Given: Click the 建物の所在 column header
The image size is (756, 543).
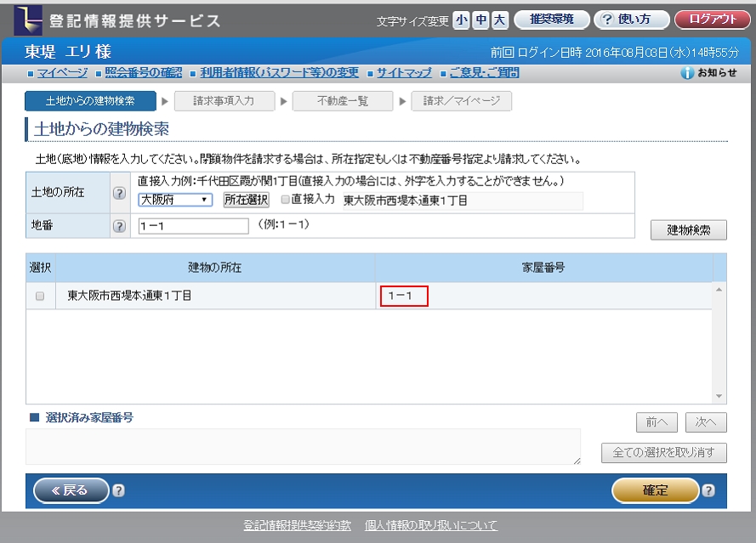Looking at the screenshot, I should click(215, 268).
